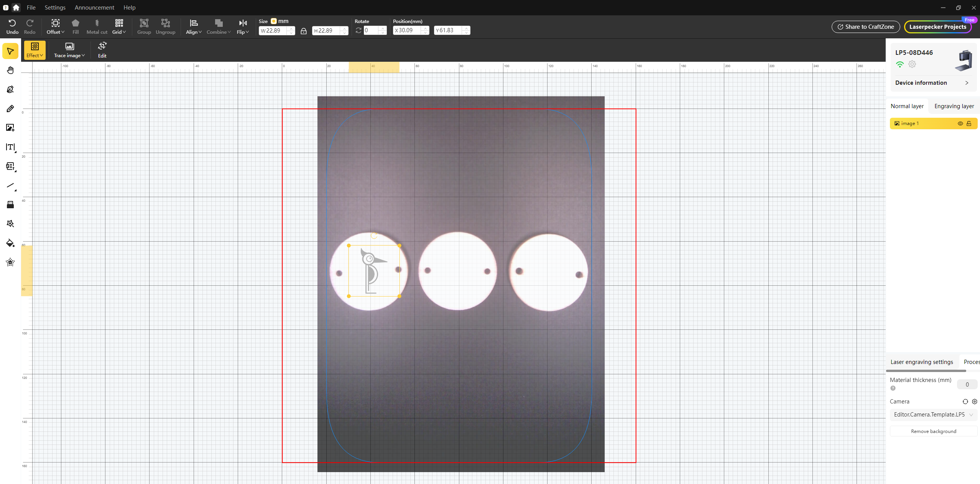The width and height of the screenshot is (980, 484).
Task: Refresh the camera view icon
Action: [x=965, y=402]
